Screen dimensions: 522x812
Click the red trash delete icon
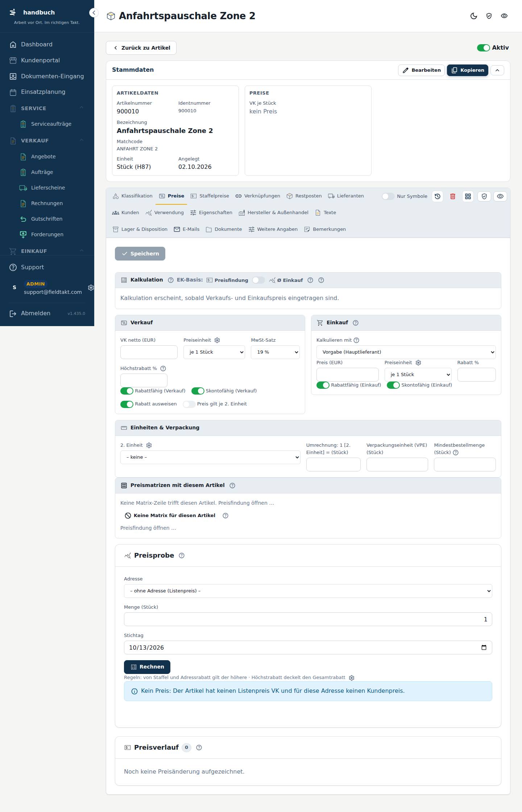click(x=453, y=196)
